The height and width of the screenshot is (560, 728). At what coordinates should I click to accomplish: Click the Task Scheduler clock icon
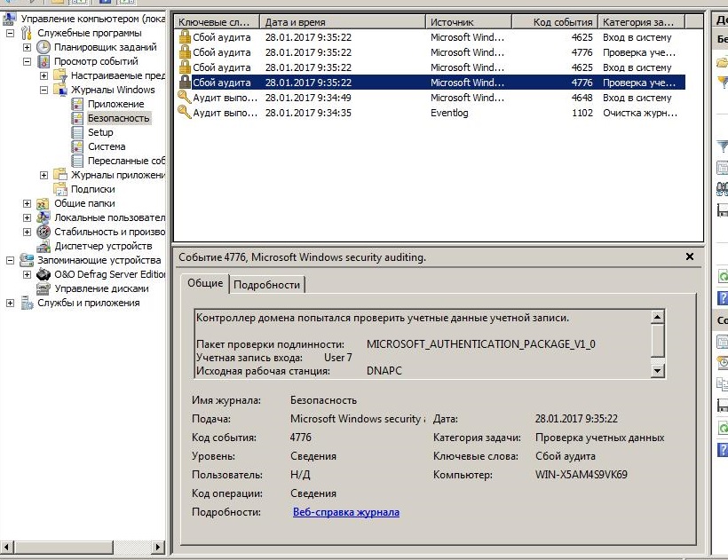coord(44,47)
